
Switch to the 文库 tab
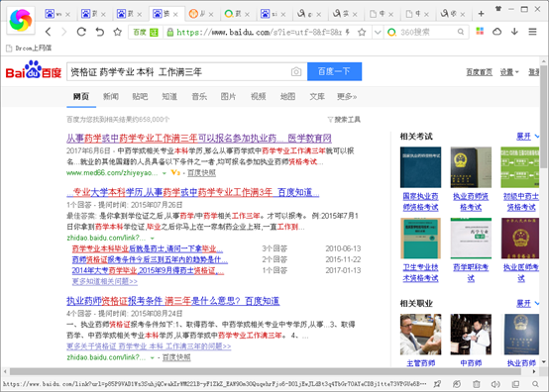(x=317, y=96)
